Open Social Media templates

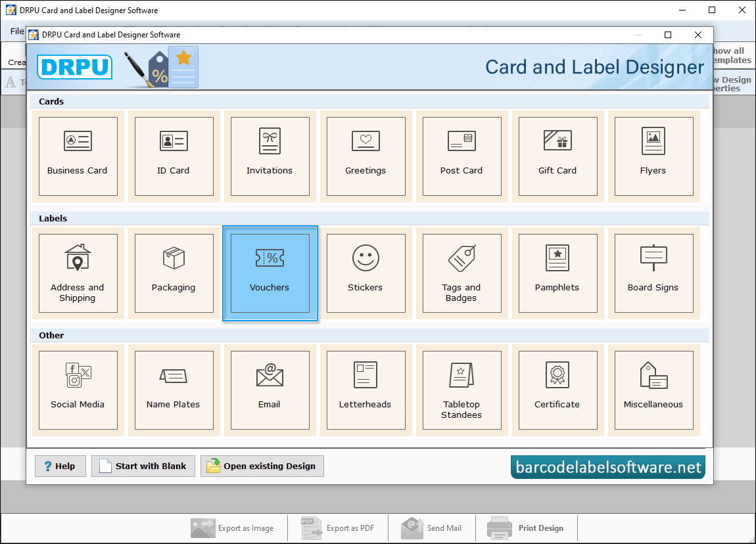point(78,390)
